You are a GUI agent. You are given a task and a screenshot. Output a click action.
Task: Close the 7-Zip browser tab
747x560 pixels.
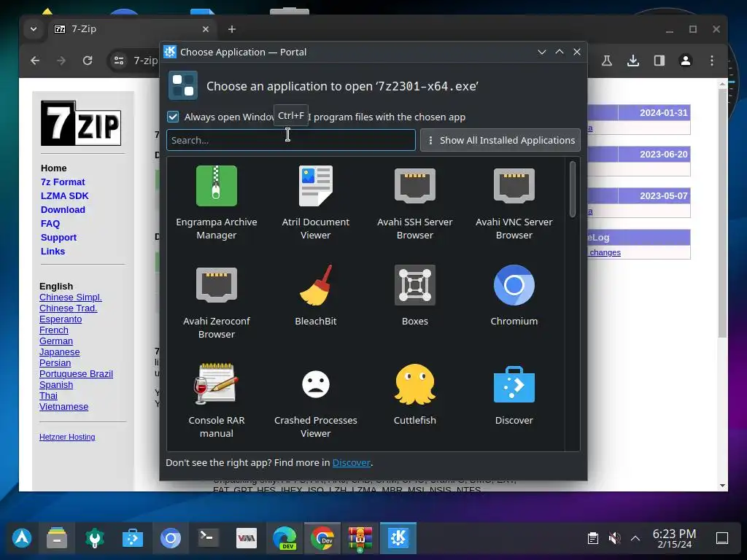pyautogui.click(x=205, y=29)
